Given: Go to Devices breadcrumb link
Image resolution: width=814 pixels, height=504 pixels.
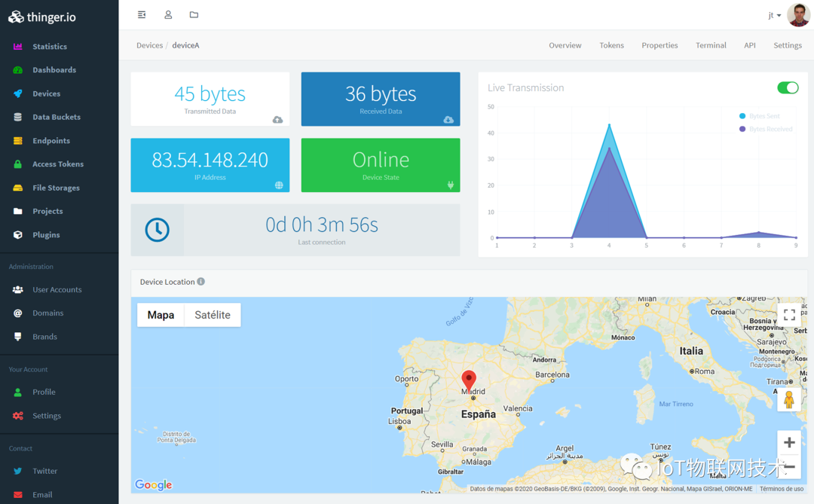Looking at the screenshot, I should click(x=149, y=45).
